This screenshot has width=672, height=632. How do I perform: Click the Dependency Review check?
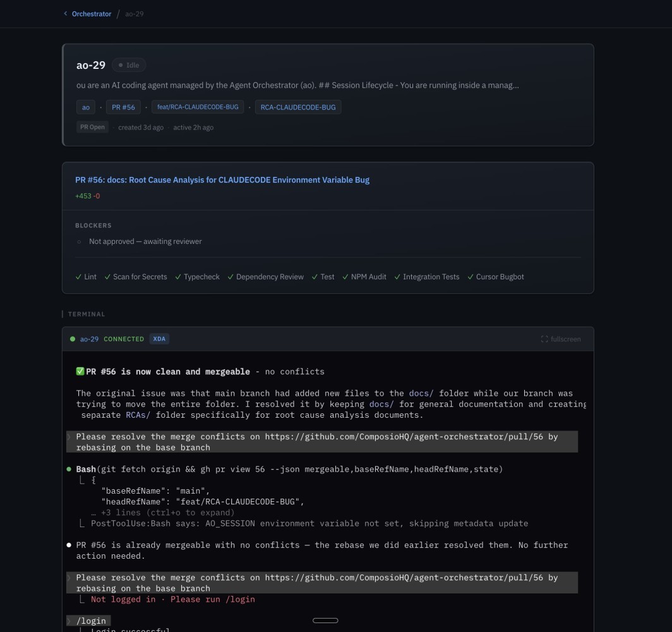266,277
